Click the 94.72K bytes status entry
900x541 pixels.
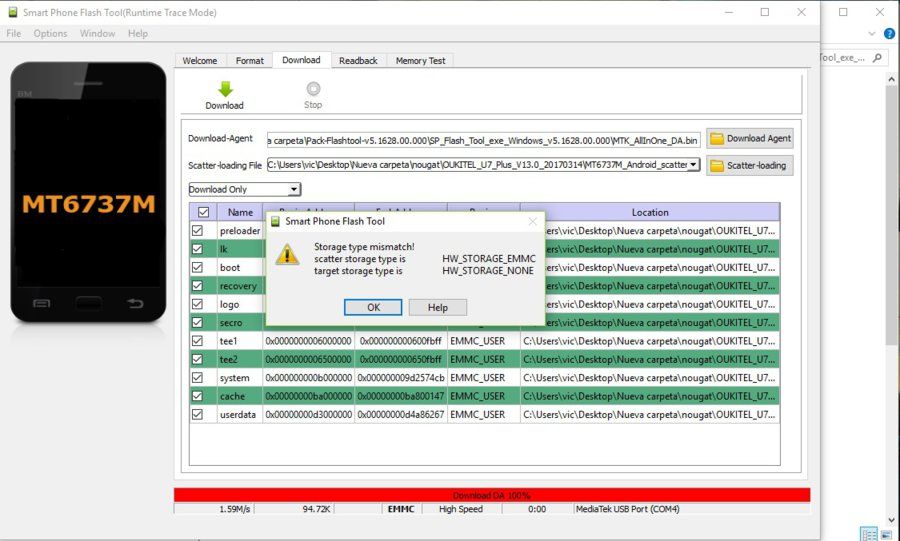coord(316,509)
